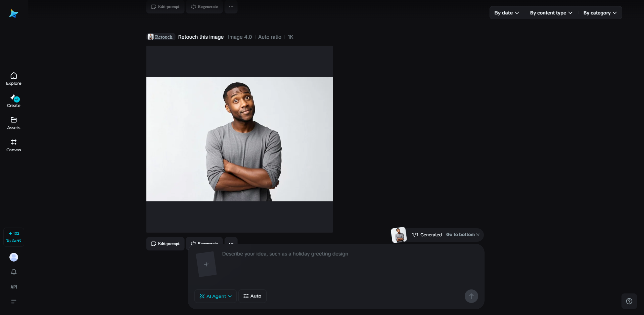Click the send arrow button
The height and width of the screenshot is (315, 644).
pos(471,296)
